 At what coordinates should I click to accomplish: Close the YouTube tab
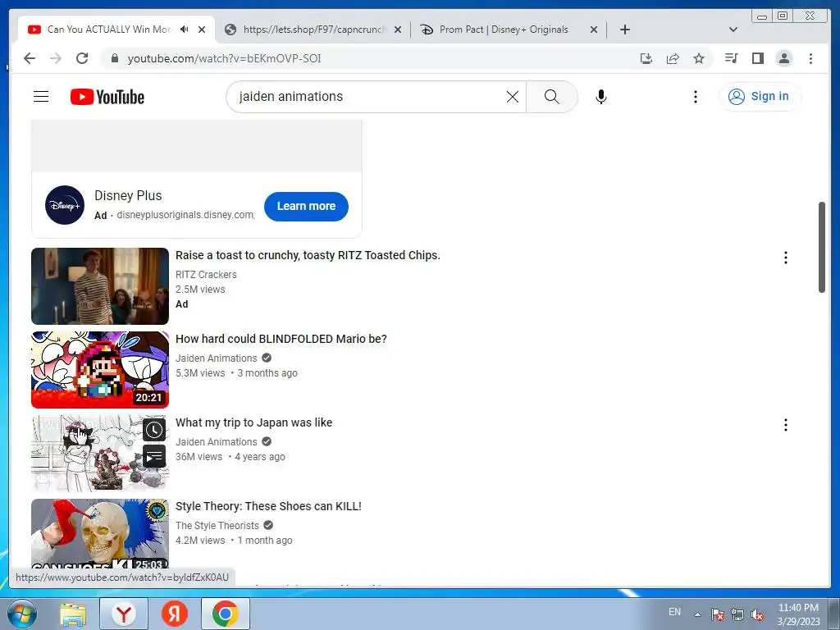(x=202, y=30)
